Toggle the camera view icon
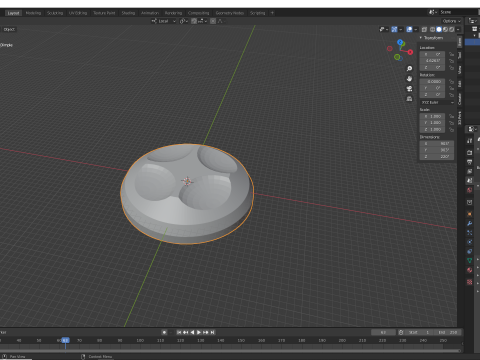This screenshot has height=360, width=480. (x=409, y=89)
